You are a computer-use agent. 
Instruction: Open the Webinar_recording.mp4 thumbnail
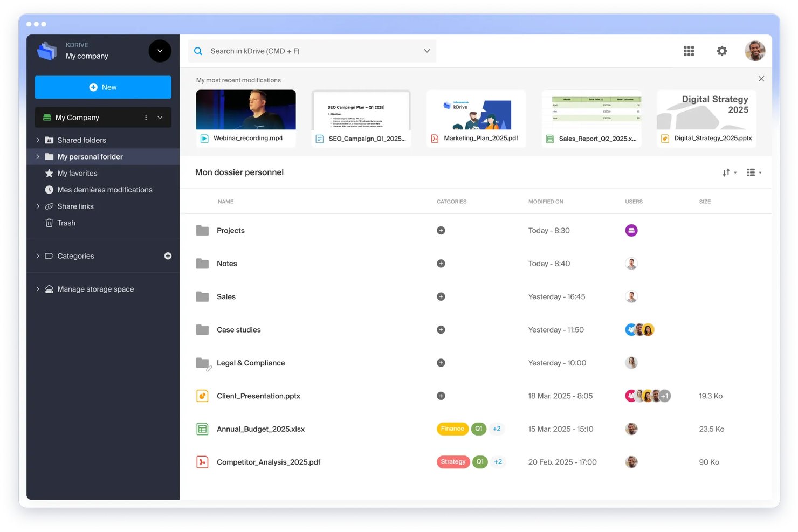click(x=246, y=109)
